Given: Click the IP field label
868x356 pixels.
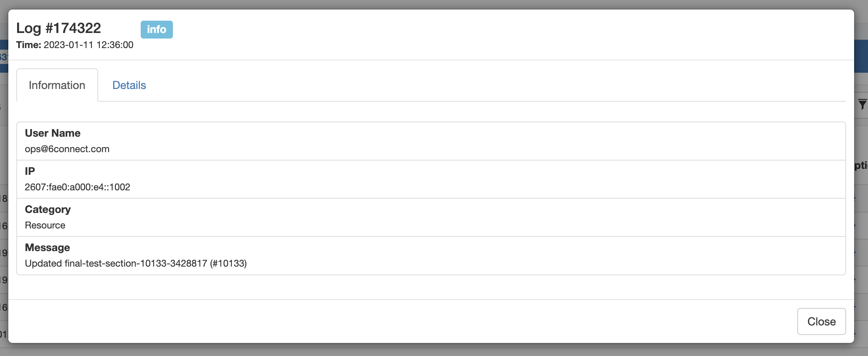Looking at the screenshot, I should click(x=30, y=171).
